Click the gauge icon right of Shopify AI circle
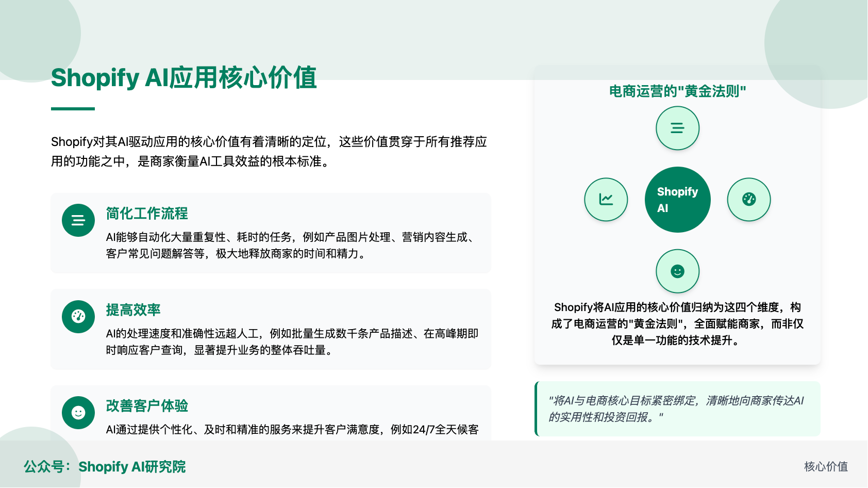 [749, 200]
